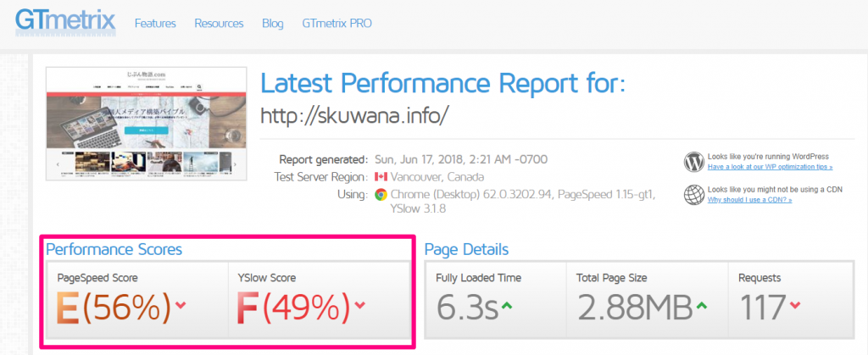
Task: Go to the Blog page
Action: tap(273, 24)
